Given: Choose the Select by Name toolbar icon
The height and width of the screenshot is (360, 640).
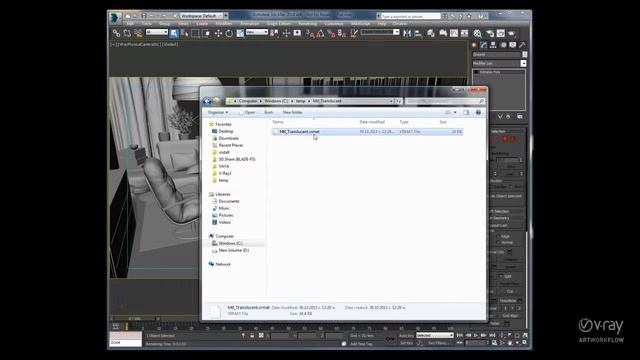Looking at the screenshot, I should point(184,33).
